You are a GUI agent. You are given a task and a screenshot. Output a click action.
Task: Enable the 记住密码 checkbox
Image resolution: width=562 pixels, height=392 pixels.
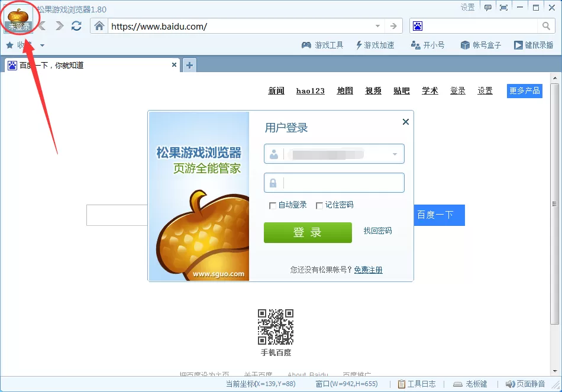(x=319, y=205)
